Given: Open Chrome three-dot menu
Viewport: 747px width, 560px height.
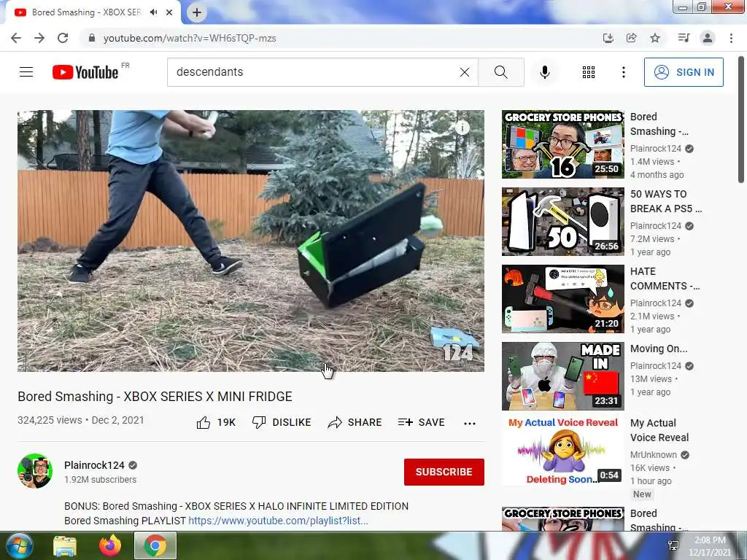Looking at the screenshot, I should [x=731, y=38].
